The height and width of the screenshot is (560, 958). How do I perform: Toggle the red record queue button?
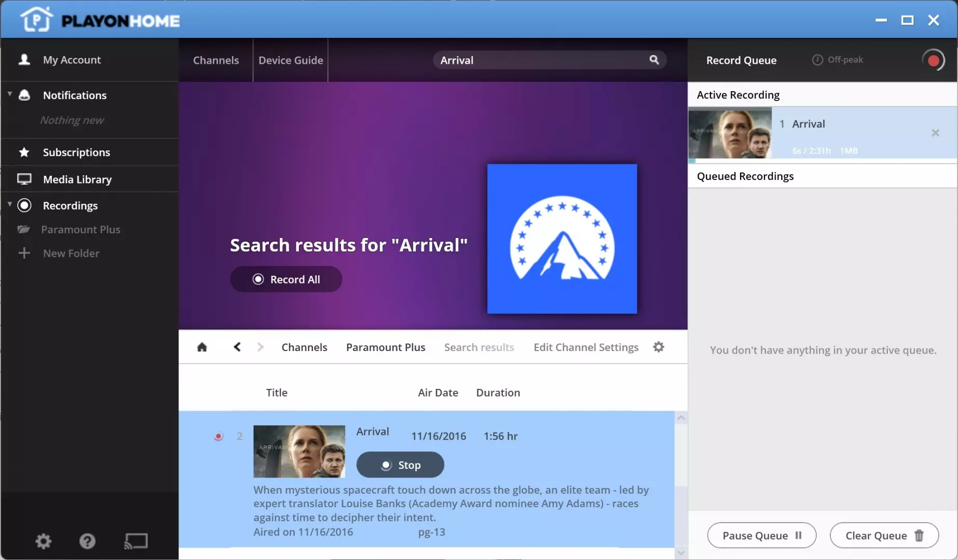pyautogui.click(x=933, y=60)
